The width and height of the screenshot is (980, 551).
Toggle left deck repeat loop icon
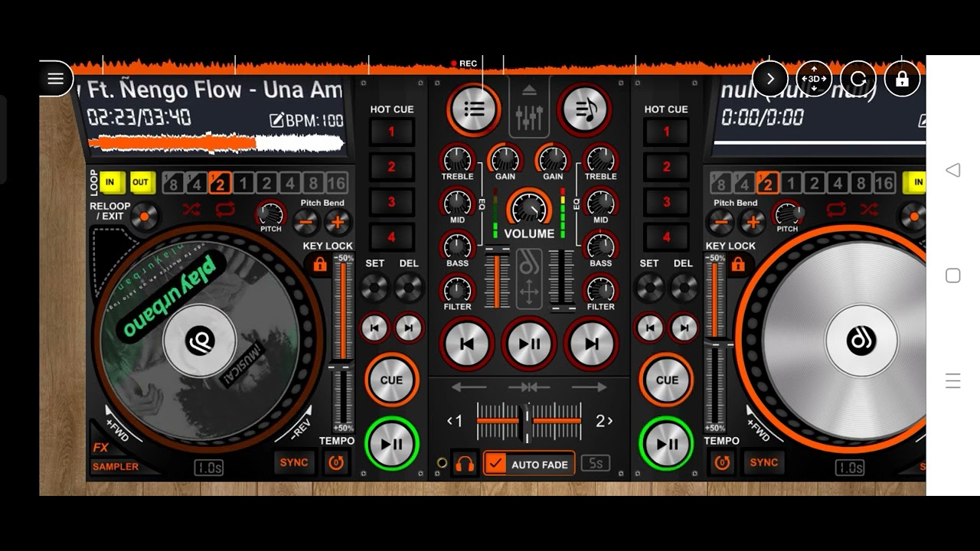[x=225, y=209]
